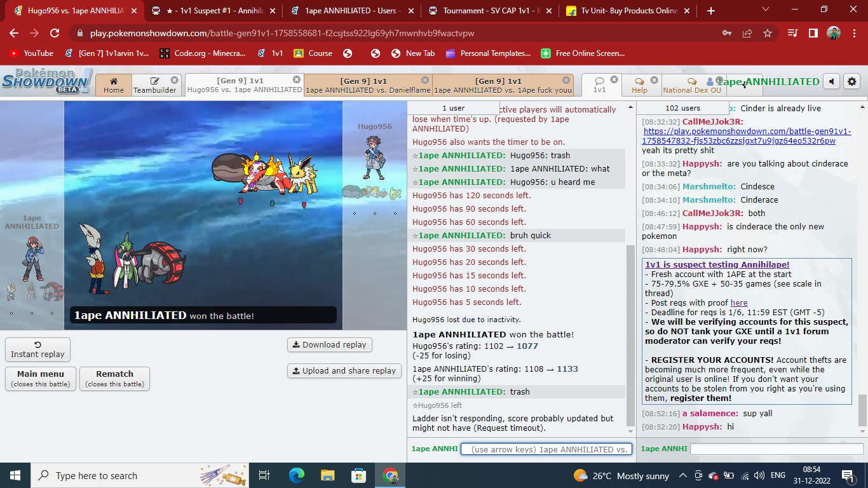Open the YouTube bookmark
Image resolution: width=868 pixels, height=488 pixels.
(31, 53)
